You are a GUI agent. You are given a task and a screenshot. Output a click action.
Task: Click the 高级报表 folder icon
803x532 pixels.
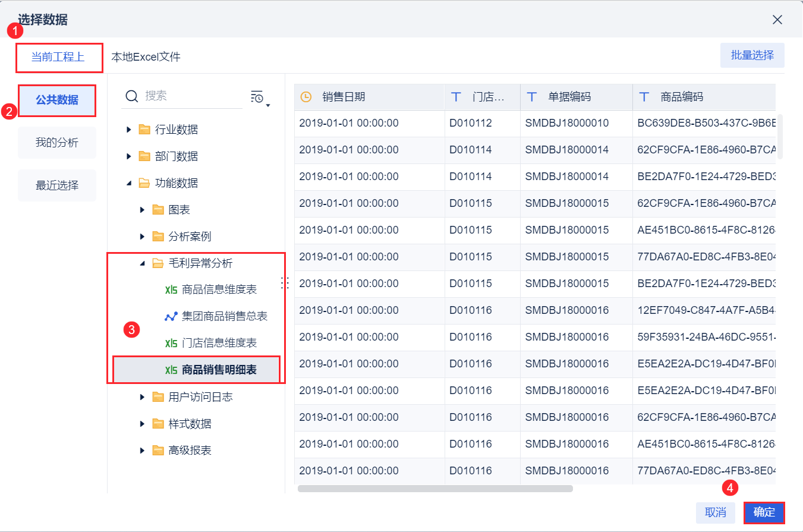158,451
